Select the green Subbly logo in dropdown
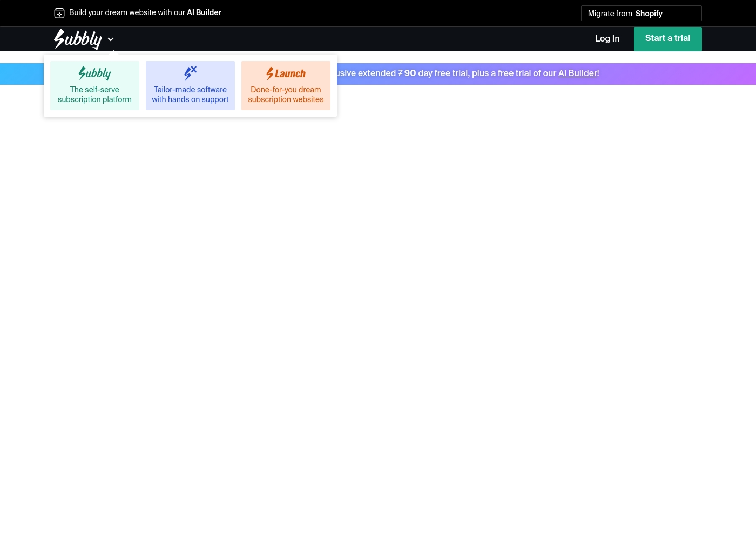756x540 pixels. pyautogui.click(x=94, y=73)
